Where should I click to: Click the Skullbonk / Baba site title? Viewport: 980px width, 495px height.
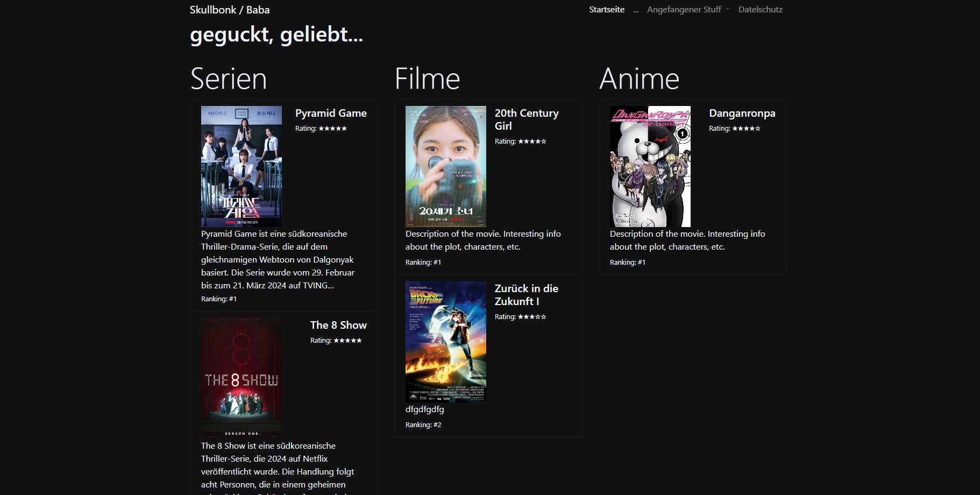[230, 10]
